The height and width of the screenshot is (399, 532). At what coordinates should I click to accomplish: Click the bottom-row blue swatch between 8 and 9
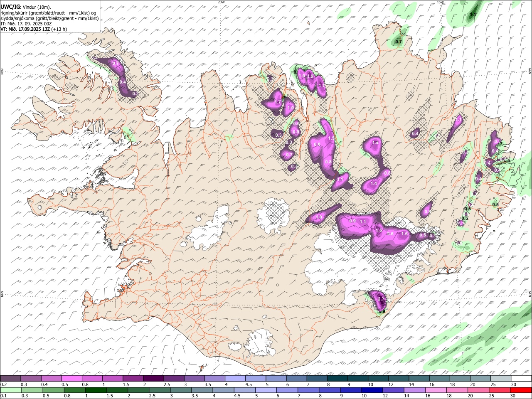pos(330,390)
